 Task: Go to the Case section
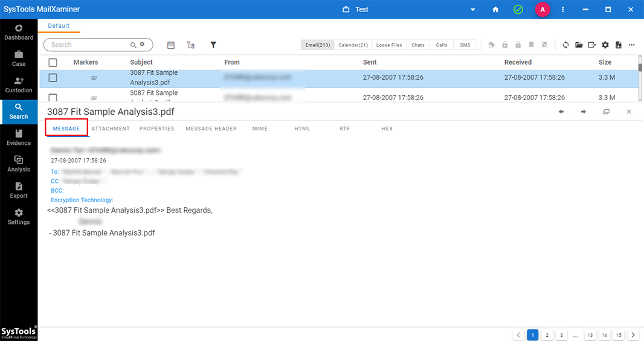(19, 59)
